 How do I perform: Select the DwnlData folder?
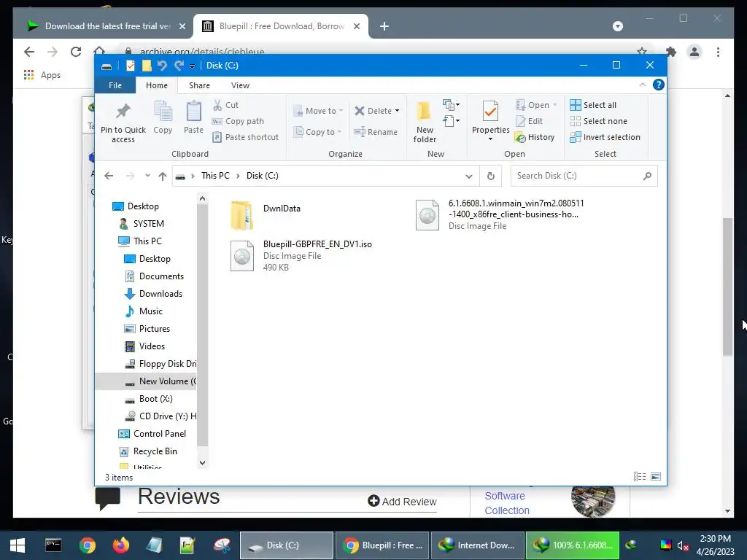[265, 215]
